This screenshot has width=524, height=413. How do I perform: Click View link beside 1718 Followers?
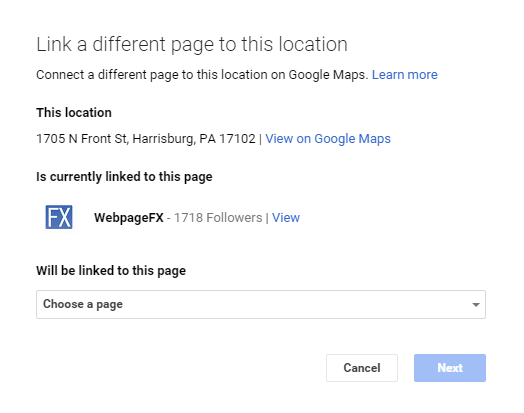286,218
